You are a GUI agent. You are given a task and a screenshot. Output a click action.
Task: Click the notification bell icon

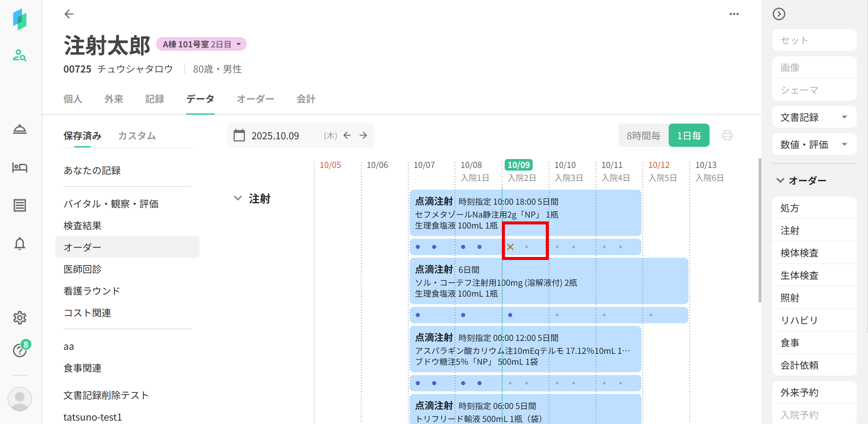pos(19,243)
